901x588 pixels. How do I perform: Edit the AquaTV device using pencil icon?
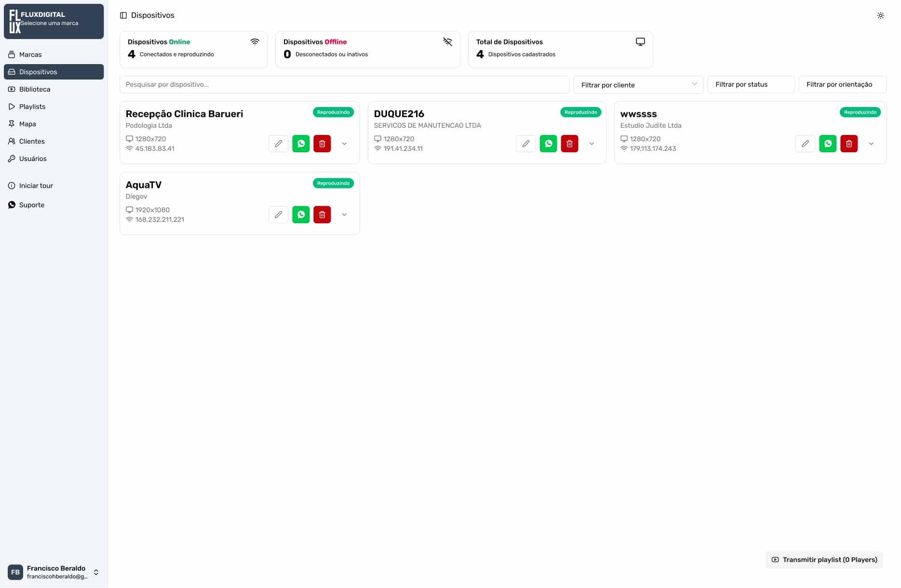(278, 215)
